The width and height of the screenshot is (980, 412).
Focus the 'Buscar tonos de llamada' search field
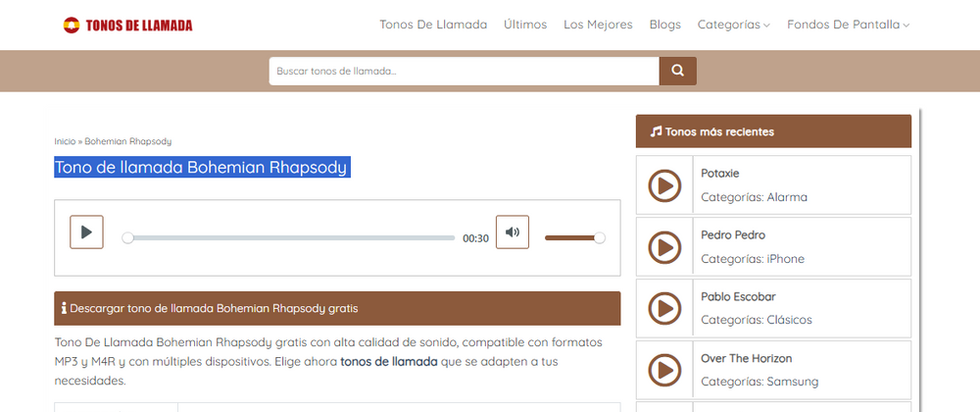click(464, 72)
